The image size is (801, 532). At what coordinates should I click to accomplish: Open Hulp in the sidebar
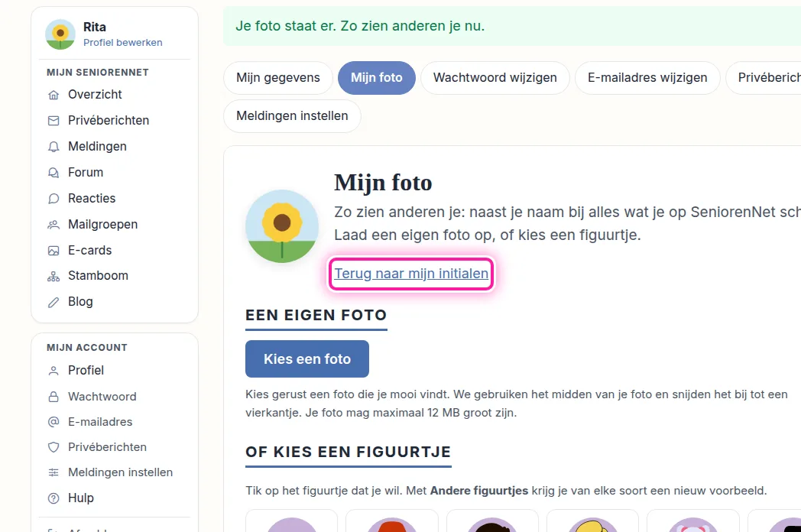point(81,498)
